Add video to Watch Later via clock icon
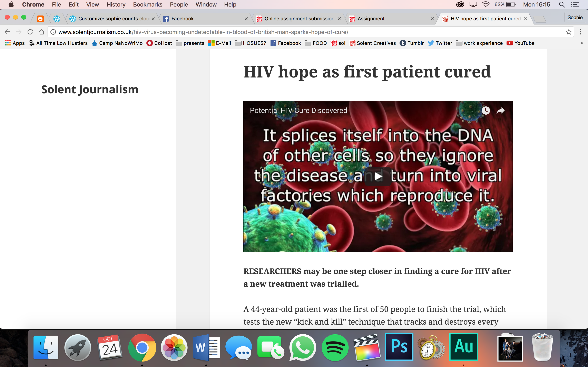588x367 pixels. (486, 111)
